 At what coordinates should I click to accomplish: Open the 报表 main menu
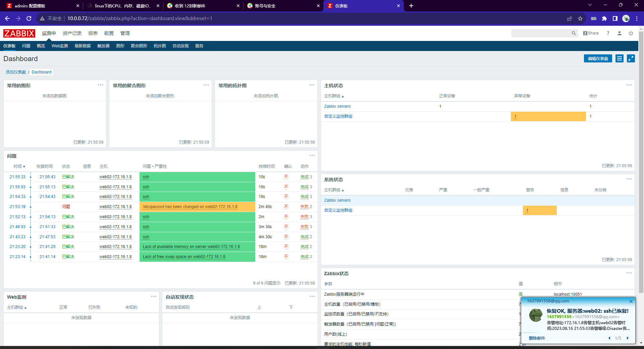click(93, 33)
